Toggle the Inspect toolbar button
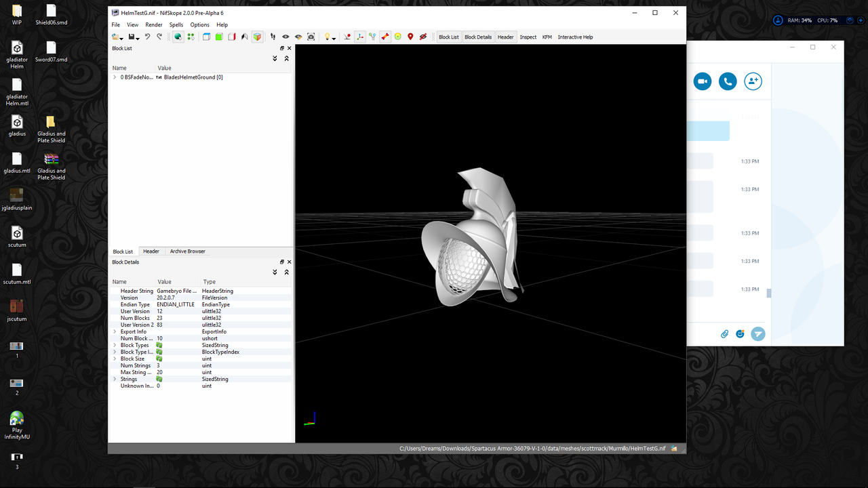Screen dimensions: 868x488 click(528, 37)
